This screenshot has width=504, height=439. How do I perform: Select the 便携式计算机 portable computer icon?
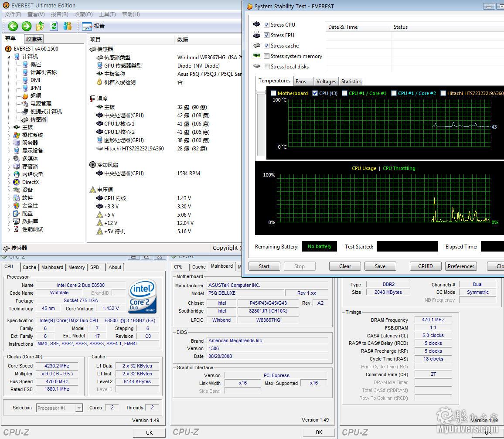(x=25, y=112)
